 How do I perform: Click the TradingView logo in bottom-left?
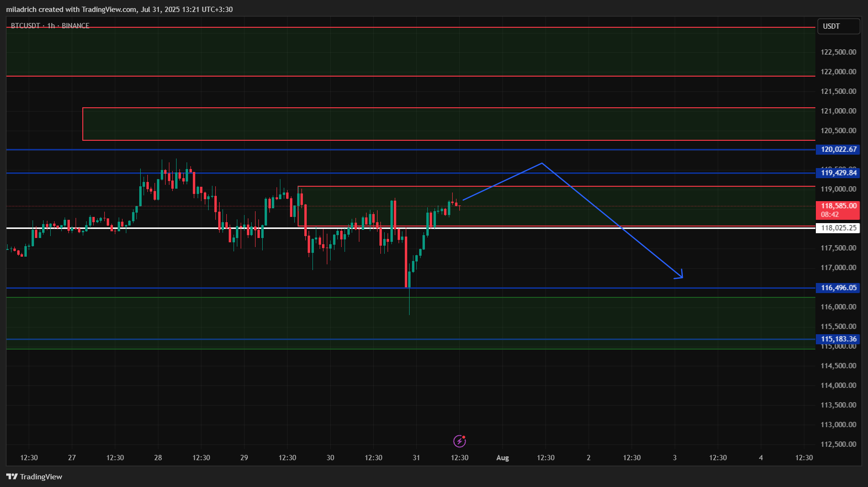click(x=34, y=476)
